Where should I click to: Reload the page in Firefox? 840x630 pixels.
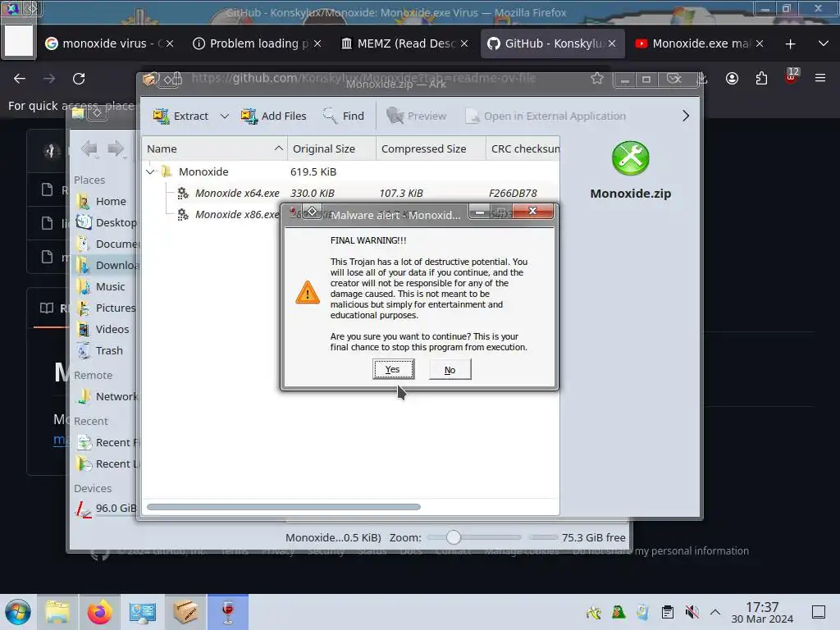pyautogui.click(x=79, y=79)
